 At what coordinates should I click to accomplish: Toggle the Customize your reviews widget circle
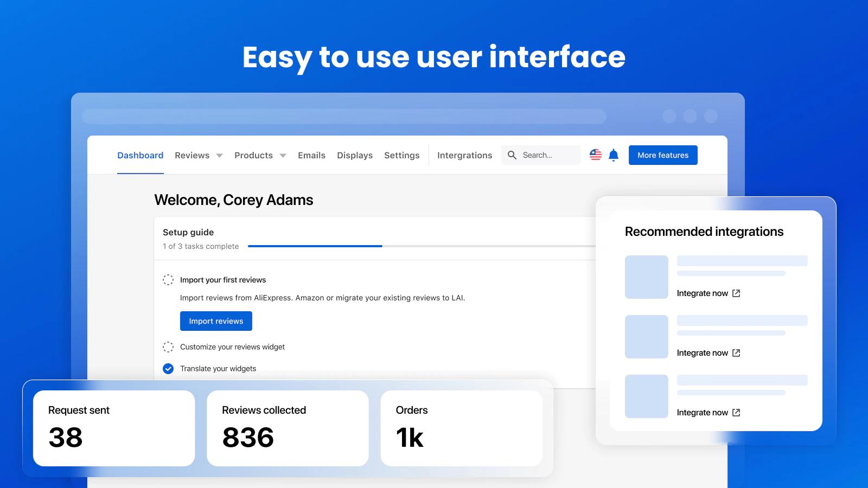pos(168,347)
